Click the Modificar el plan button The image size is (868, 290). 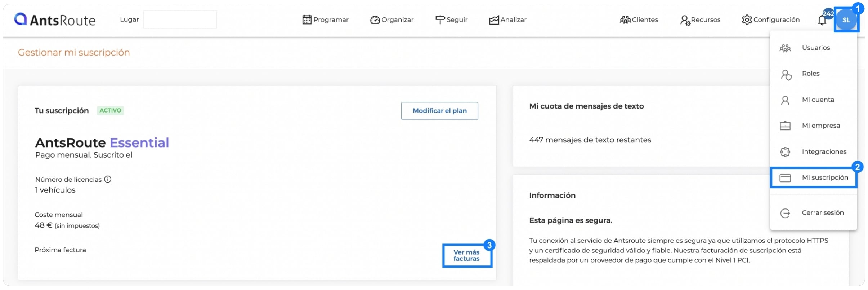440,111
